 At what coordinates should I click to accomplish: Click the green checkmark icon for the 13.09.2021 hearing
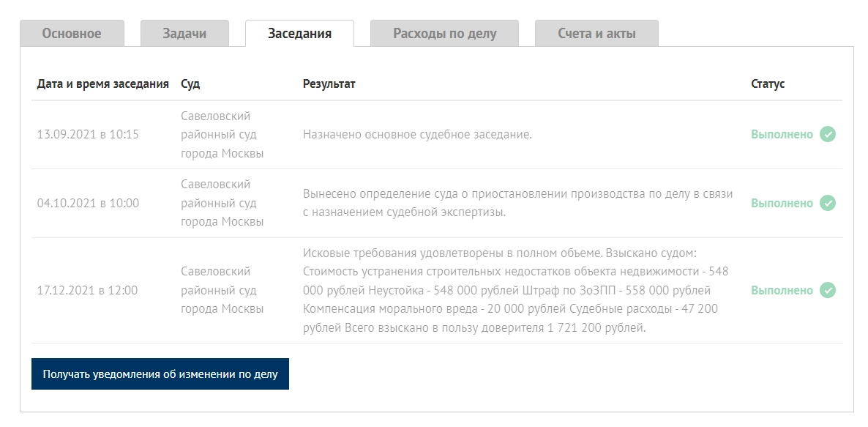(x=827, y=135)
